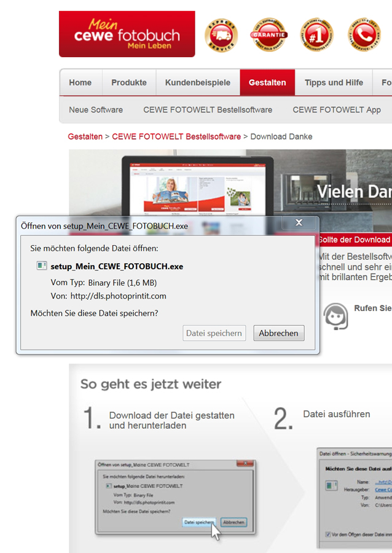Click the http://dls.photoprintit.com source text
Screen dimensions: 392x553
click(x=118, y=296)
